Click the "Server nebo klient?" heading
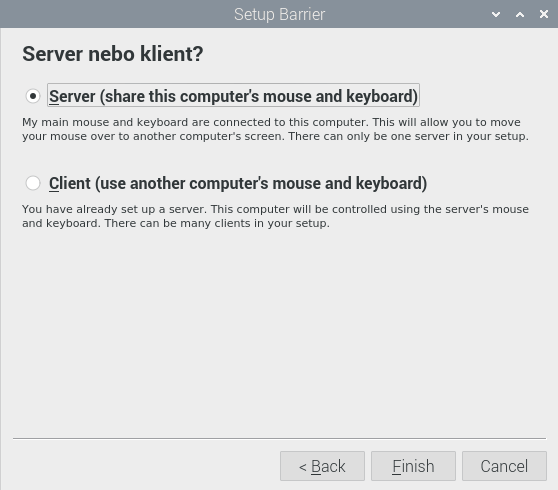Viewport: 558px width, 490px height. [x=113, y=54]
